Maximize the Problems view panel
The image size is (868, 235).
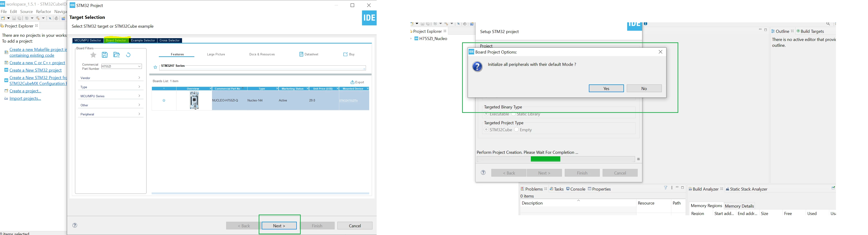tap(683, 188)
